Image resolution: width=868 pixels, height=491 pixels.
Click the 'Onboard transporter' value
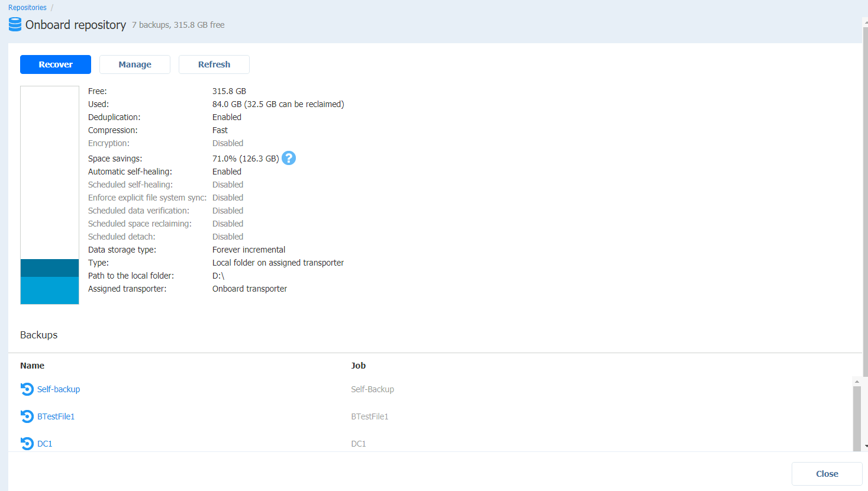(x=250, y=289)
